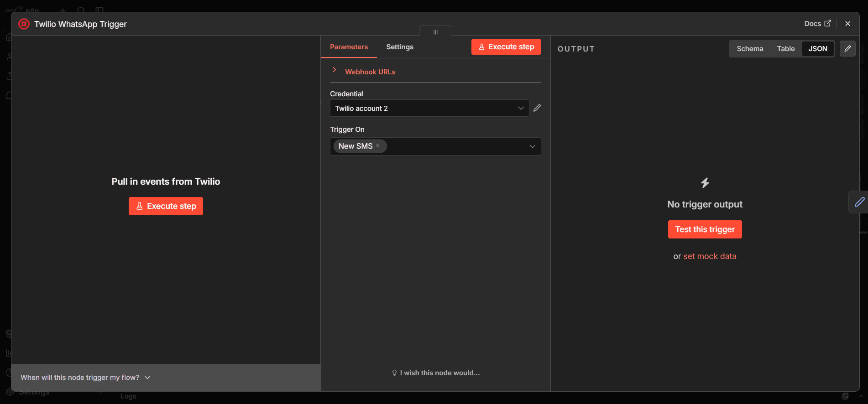This screenshot has height=404, width=868.
Task: Switch to the Settings tab
Action: click(400, 47)
